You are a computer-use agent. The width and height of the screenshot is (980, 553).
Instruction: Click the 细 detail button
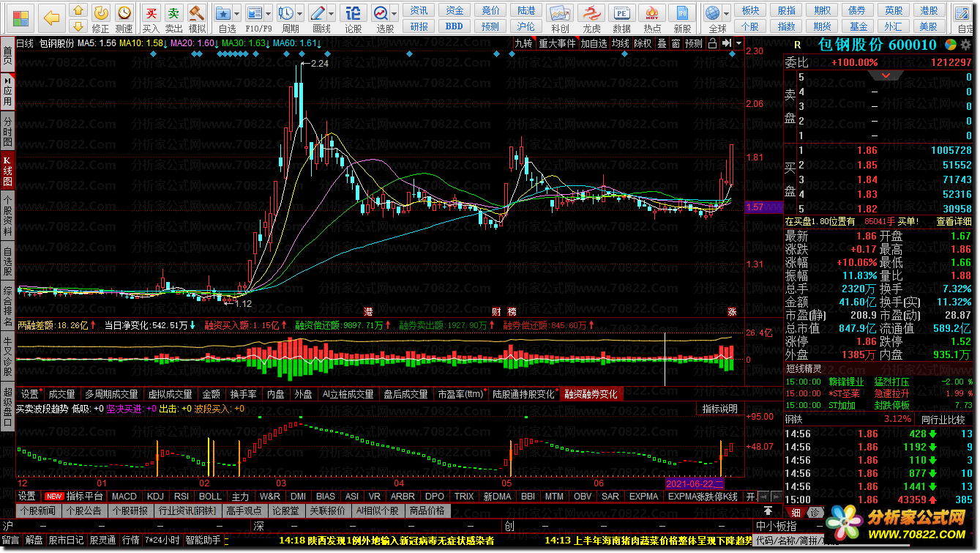796,511
